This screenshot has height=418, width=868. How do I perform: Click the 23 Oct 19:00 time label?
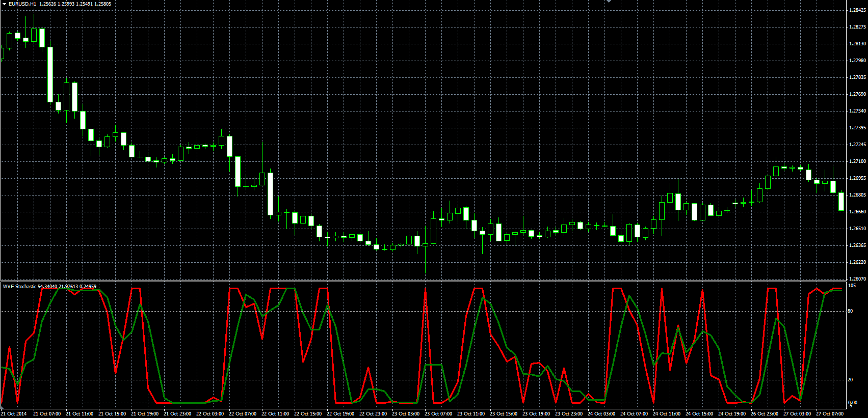point(536,414)
